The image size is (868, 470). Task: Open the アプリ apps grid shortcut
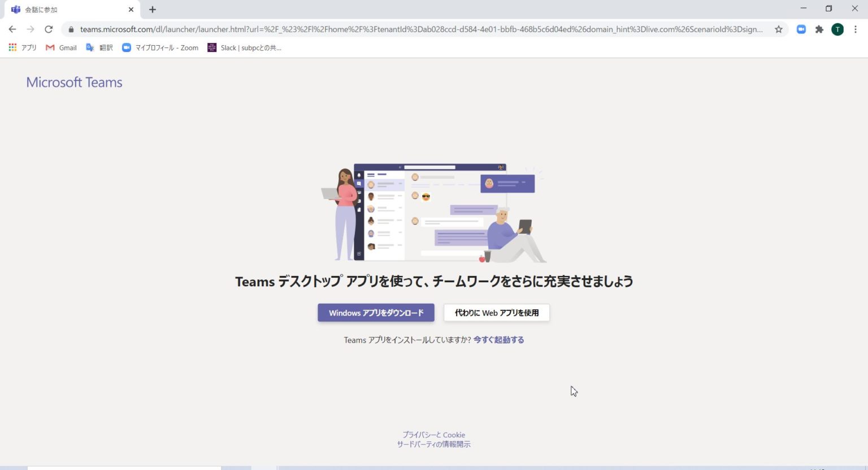(x=23, y=48)
